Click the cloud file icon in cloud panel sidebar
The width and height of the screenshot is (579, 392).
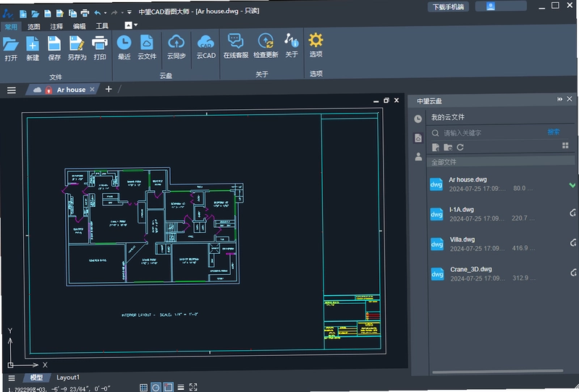(418, 138)
